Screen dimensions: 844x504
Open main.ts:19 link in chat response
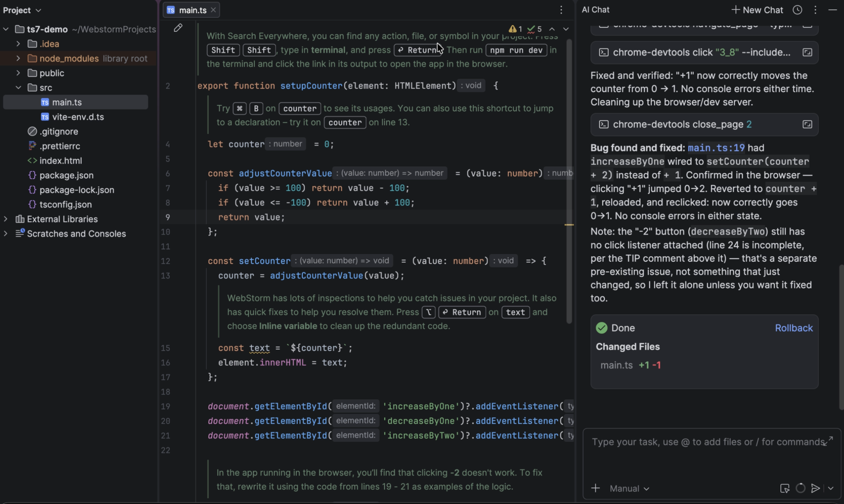point(716,148)
